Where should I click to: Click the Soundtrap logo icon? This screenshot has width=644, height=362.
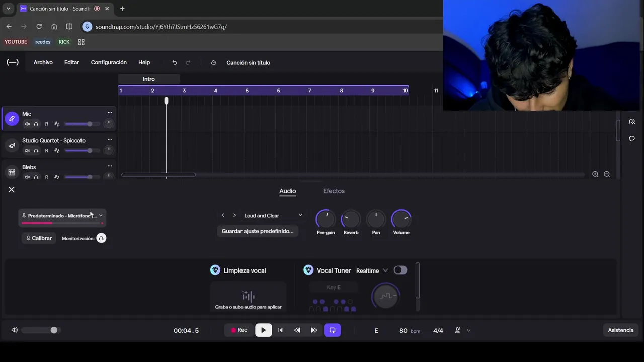[x=13, y=62]
